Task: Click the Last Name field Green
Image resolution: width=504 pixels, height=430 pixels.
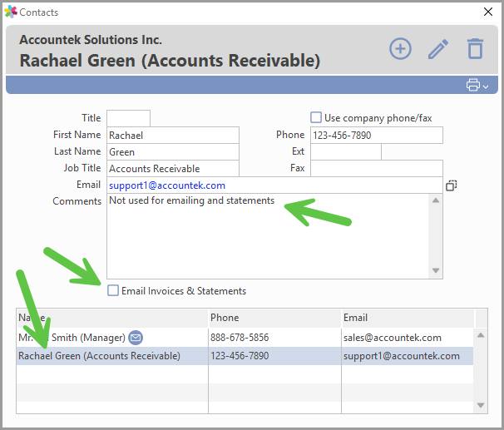Action: pyautogui.click(x=173, y=152)
